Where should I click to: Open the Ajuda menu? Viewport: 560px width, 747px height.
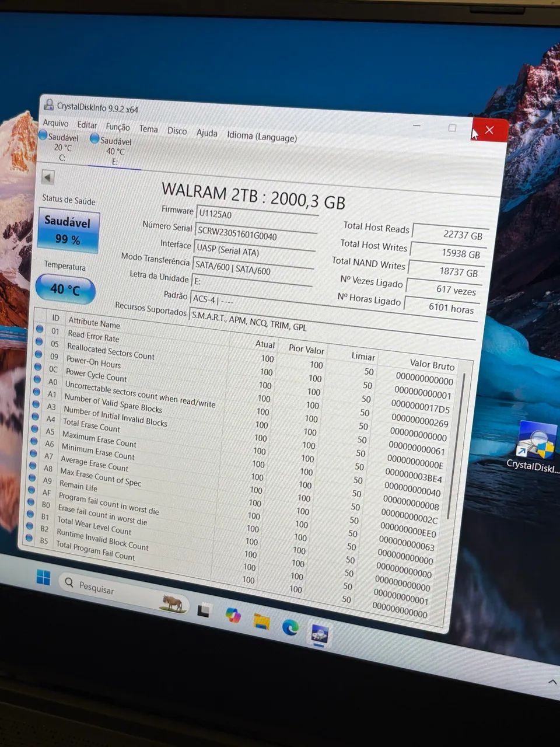206,133
